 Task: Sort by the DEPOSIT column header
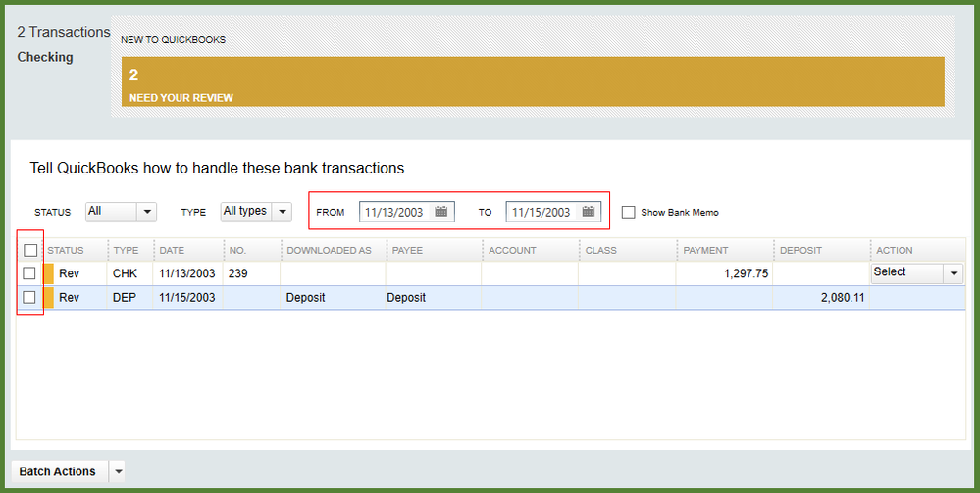click(800, 251)
